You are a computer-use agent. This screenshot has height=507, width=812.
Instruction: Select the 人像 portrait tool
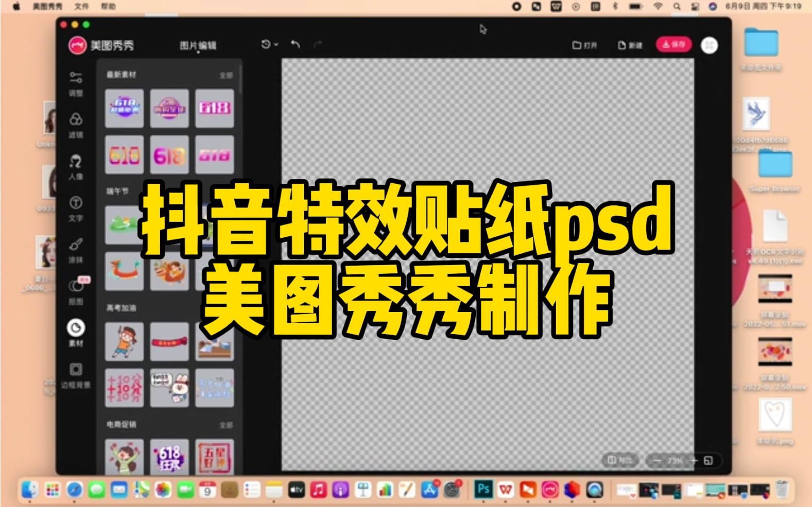[76, 167]
